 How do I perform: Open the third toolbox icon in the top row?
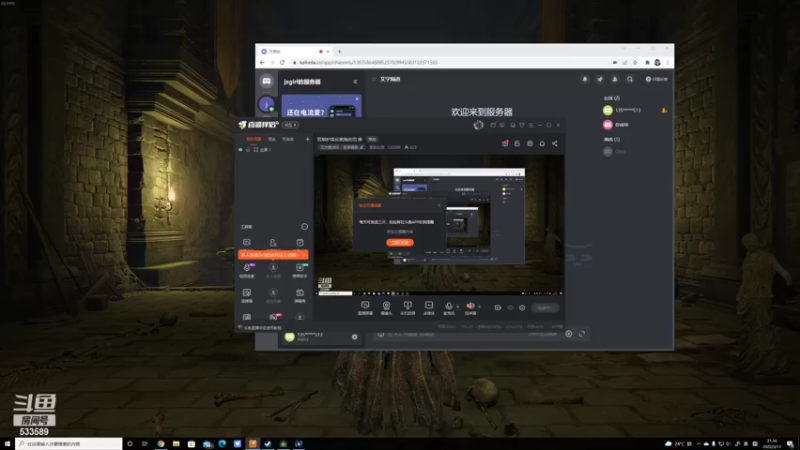pos(300,242)
